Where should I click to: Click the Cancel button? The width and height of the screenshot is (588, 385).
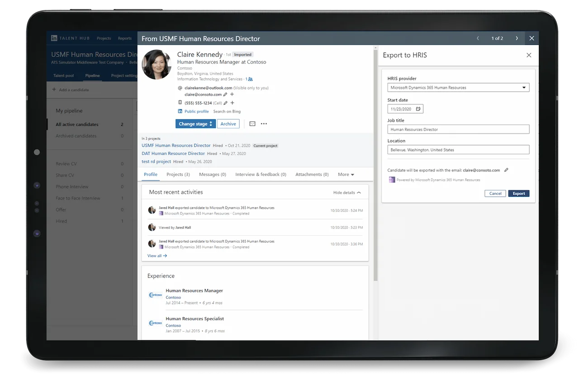click(495, 194)
